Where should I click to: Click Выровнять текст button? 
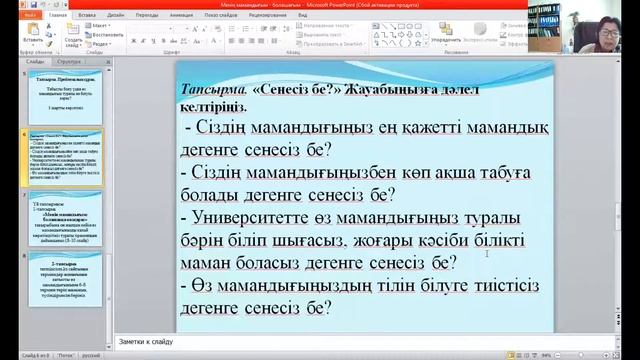319,35
